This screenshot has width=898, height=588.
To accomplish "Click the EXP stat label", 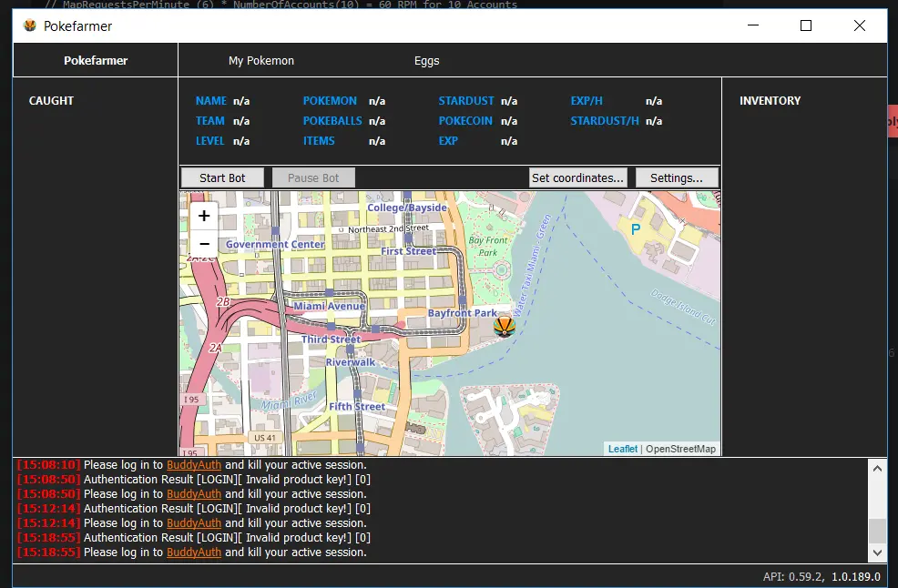I will pyautogui.click(x=448, y=141).
